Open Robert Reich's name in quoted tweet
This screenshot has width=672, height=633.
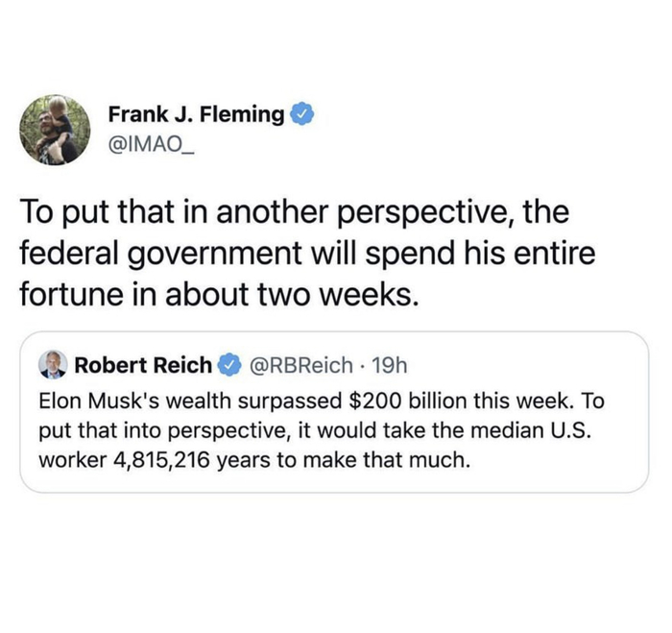(x=143, y=365)
